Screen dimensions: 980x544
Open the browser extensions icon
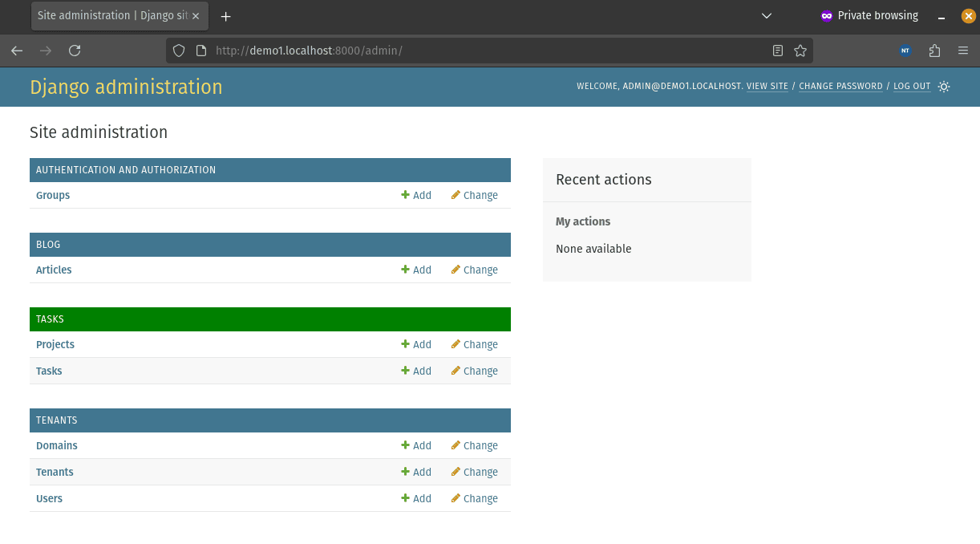[934, 51]
